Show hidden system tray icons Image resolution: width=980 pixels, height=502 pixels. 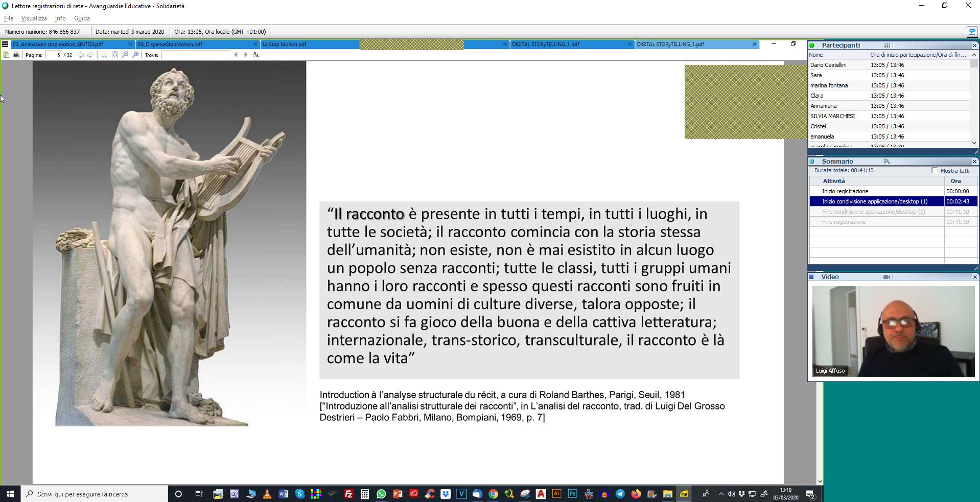720,494
